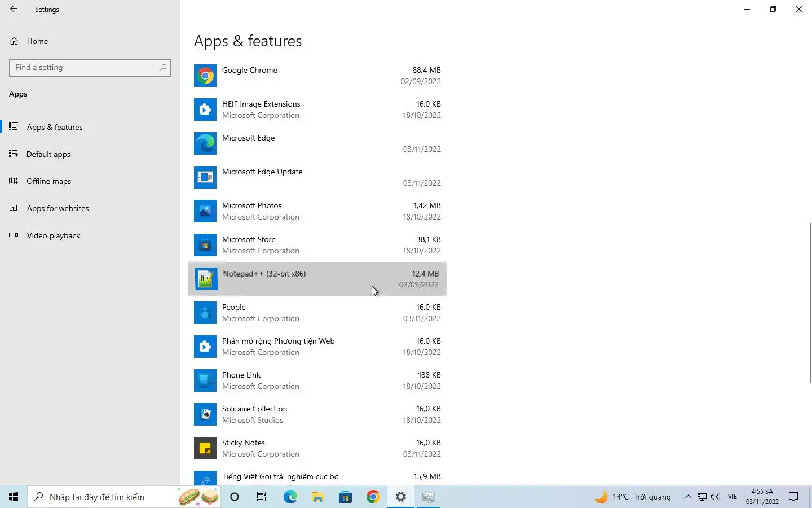The width and height of the screenshot is (812, 508).
Task: Click the rightmost taskbar app beside Settings
Action: (x=429, y=497)
